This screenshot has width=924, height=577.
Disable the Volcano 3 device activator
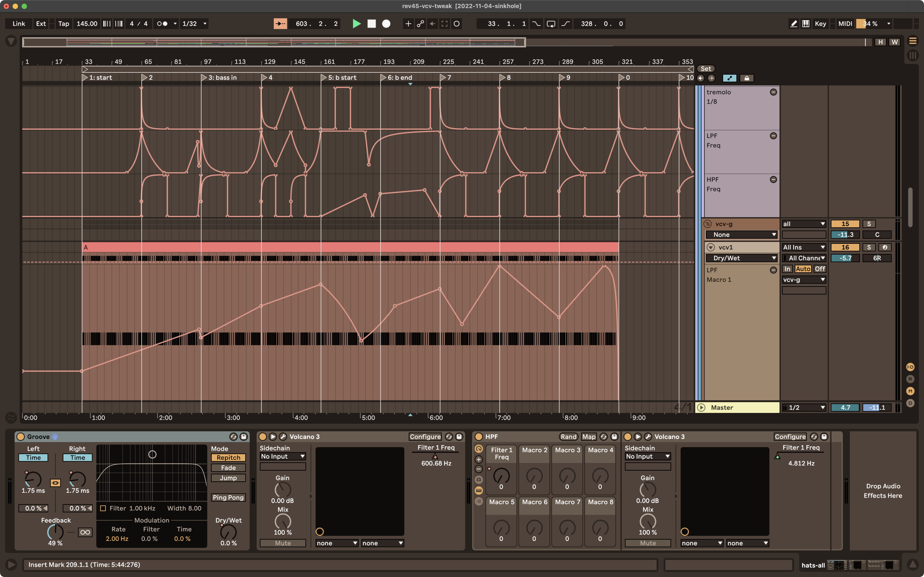point(263,436)
